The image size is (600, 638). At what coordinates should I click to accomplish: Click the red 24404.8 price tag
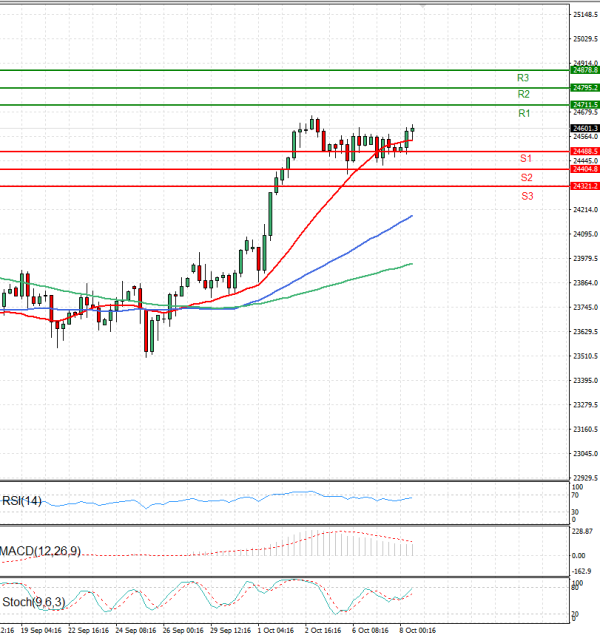click(585, 169)
